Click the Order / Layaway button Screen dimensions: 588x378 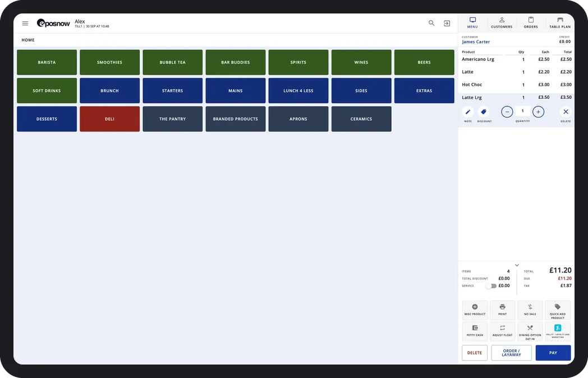point(512,353)
